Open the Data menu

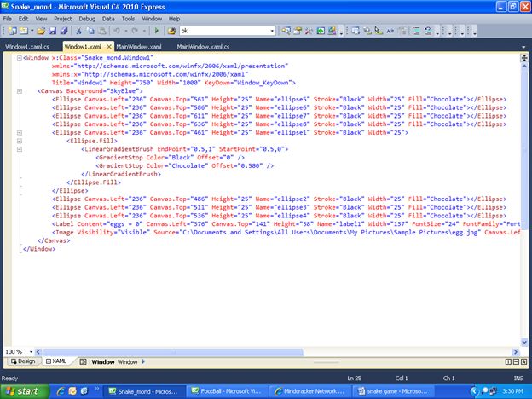[x=108, y=19]
